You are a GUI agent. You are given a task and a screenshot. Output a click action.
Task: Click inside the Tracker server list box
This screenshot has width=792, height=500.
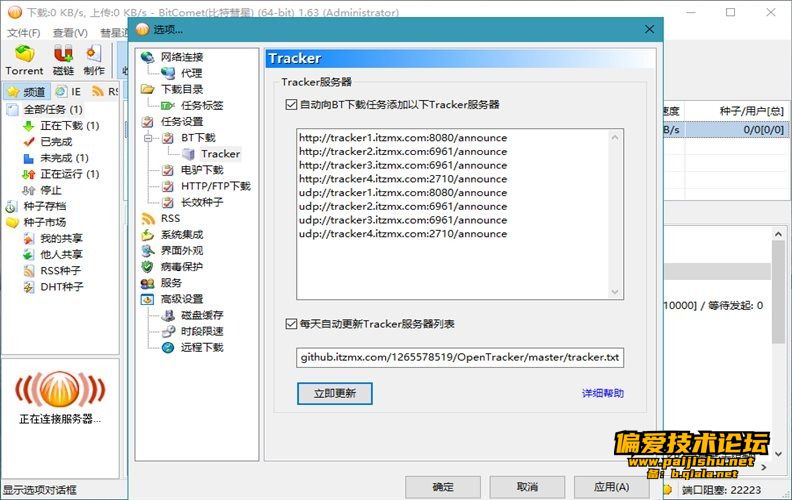[x=460, y=214]
